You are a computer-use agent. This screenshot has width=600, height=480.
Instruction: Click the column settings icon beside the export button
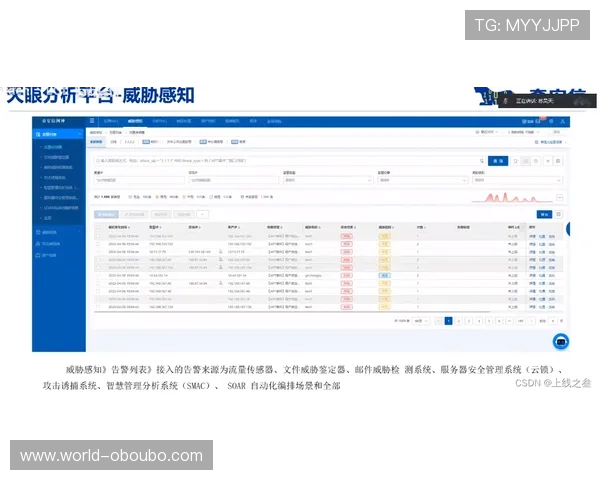(559, 214)
